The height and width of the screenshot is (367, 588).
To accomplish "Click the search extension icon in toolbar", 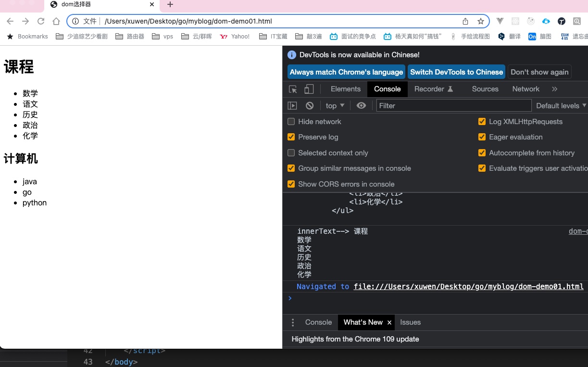I will [577, 21].
